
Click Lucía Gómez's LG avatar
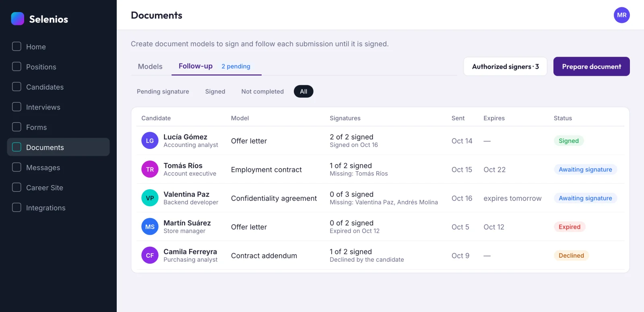coord(150,141)
